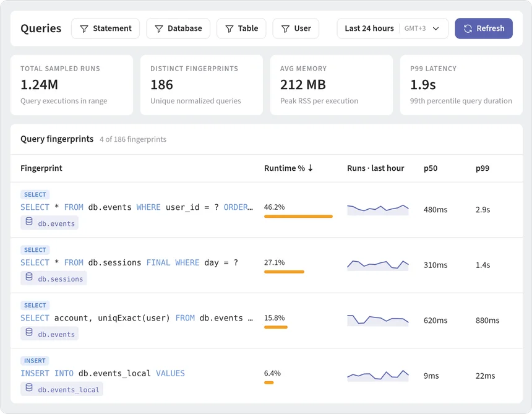Click the db.events_local table chip
The image size is (532, 414).
click(x=62, y=389)
